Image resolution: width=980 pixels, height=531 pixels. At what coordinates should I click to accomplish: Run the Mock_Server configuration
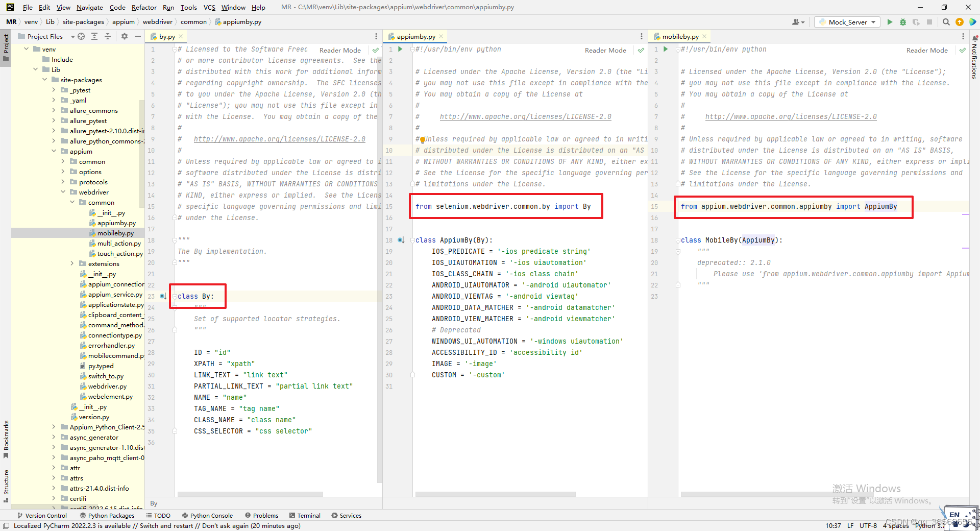point(890,22)
